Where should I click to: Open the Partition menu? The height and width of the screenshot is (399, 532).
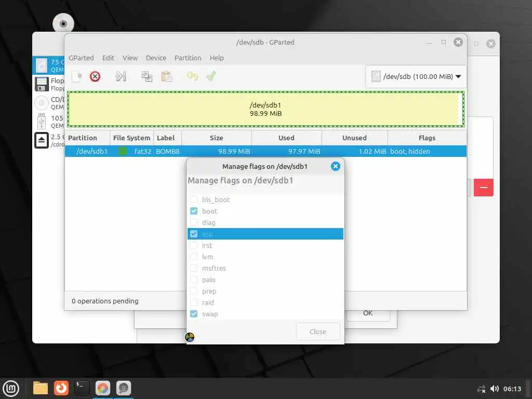188,58
